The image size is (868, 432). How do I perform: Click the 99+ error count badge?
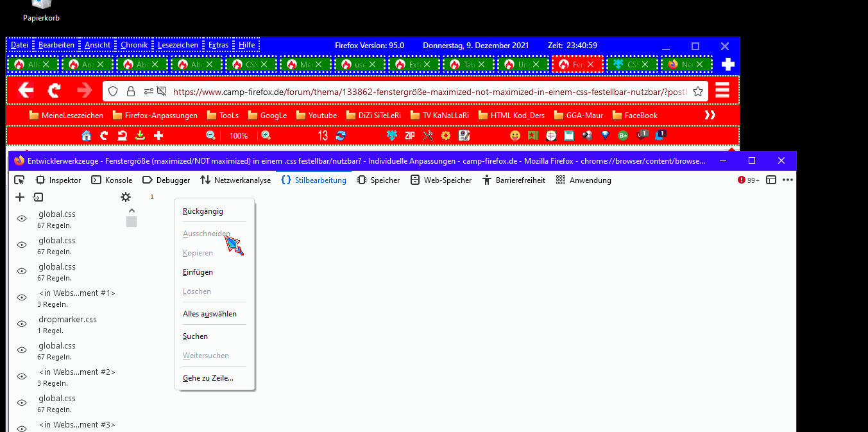[749, 180]
